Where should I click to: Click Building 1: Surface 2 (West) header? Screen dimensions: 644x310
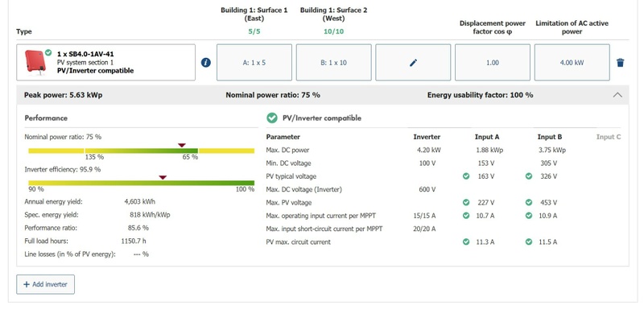(333, 14)
